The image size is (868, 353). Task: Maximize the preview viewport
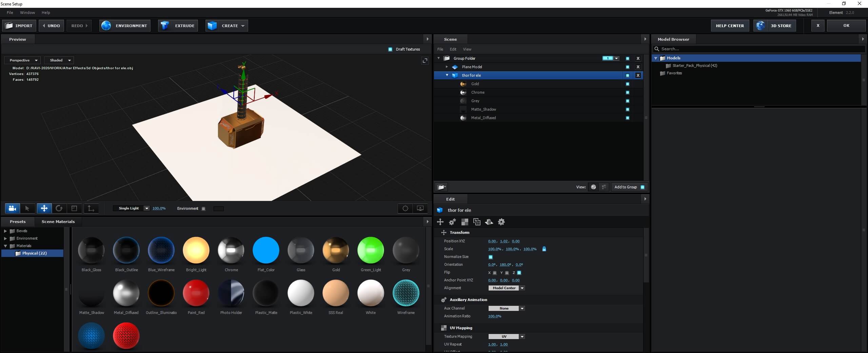pos(425,61)
